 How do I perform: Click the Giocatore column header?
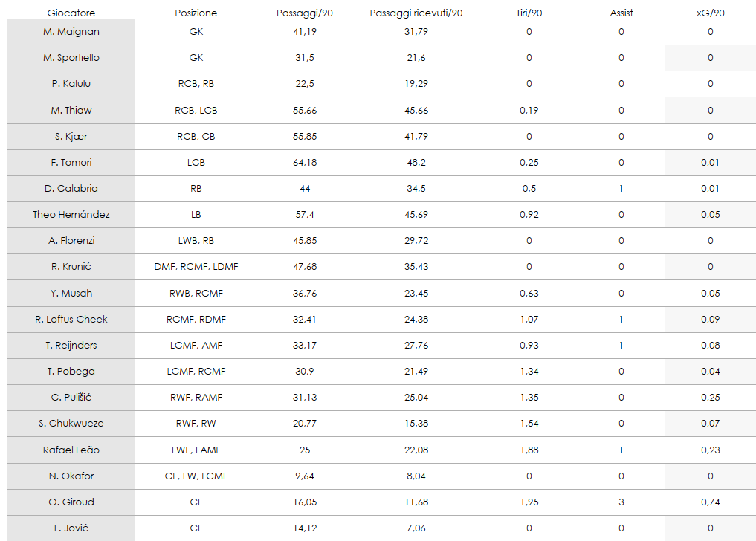coord(71,13)
